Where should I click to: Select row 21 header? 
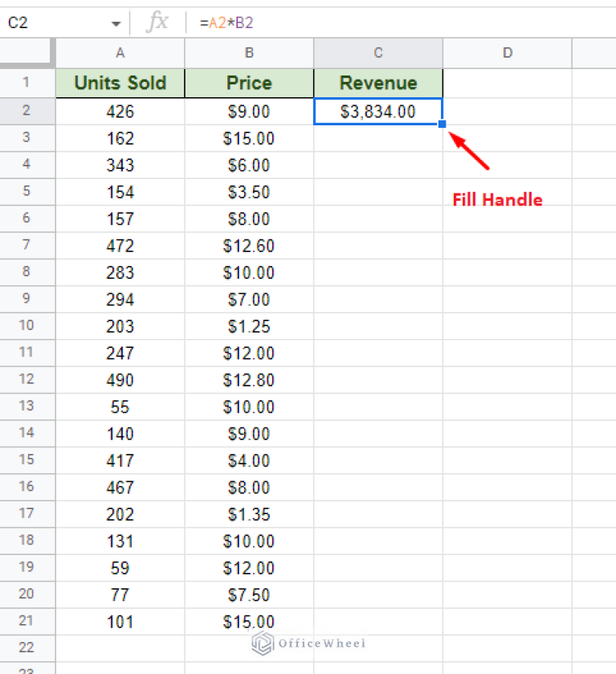tap(27, 621)
